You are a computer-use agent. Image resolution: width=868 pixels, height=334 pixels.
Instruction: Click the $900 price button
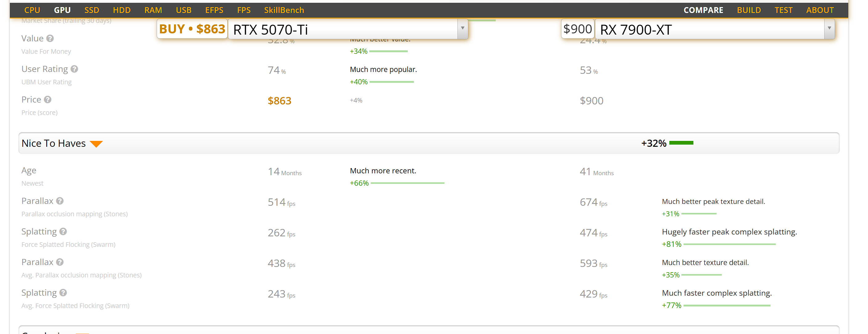(577, 29)
